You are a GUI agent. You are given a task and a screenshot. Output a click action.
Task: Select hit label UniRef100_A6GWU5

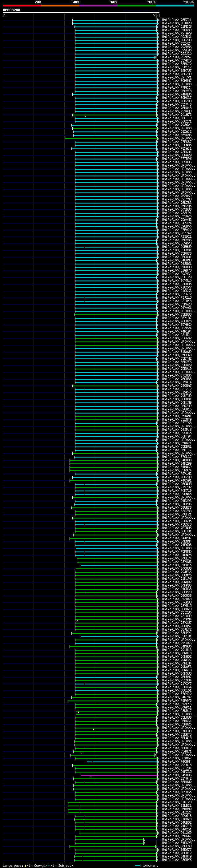[x=177, y=484]
